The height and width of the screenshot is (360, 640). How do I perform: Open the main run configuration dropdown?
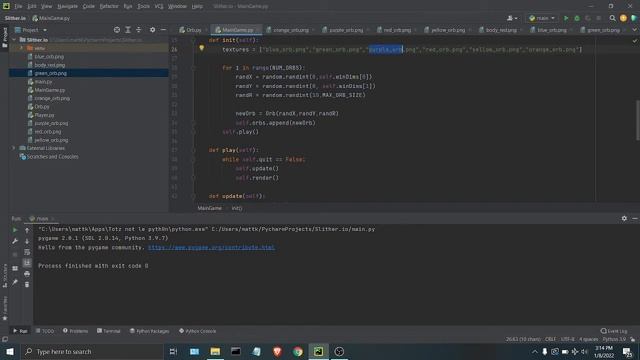point(542,18)
